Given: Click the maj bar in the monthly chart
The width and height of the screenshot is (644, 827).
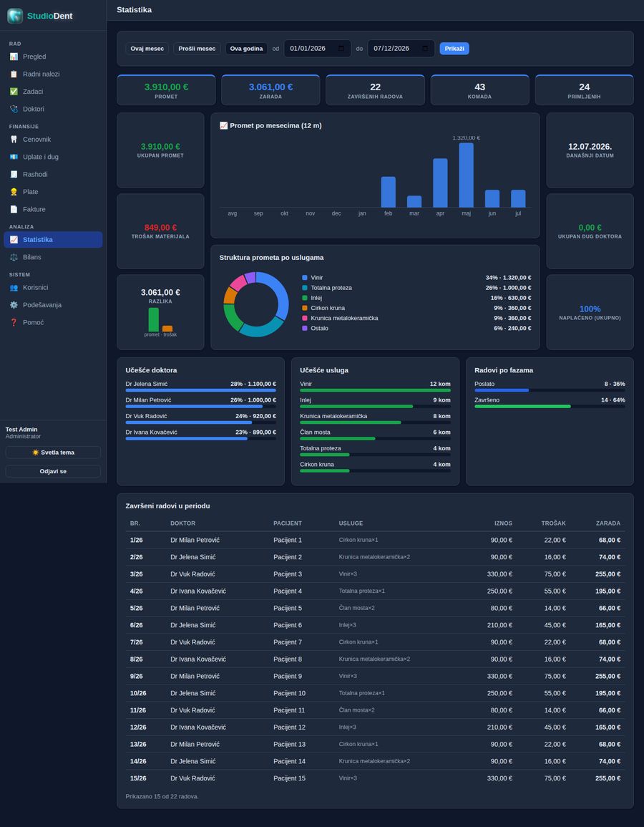Looking at the screenshot, I should pyautogui.click(x=466, y=175).
